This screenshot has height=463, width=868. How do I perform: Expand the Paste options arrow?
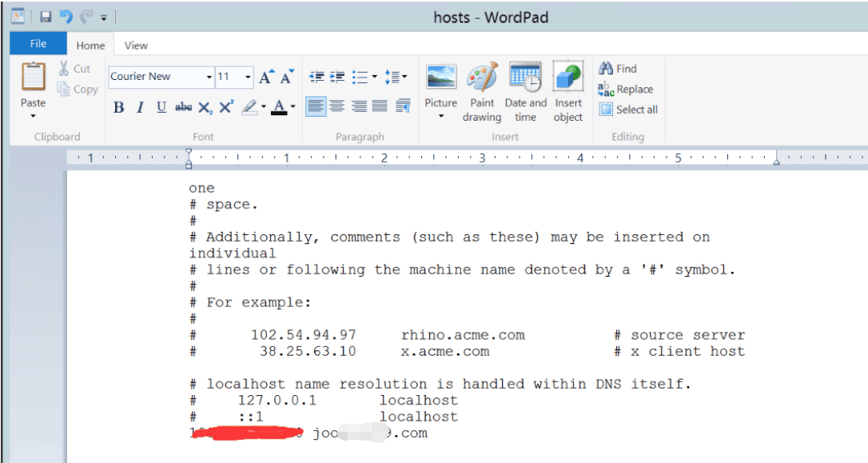34,116
